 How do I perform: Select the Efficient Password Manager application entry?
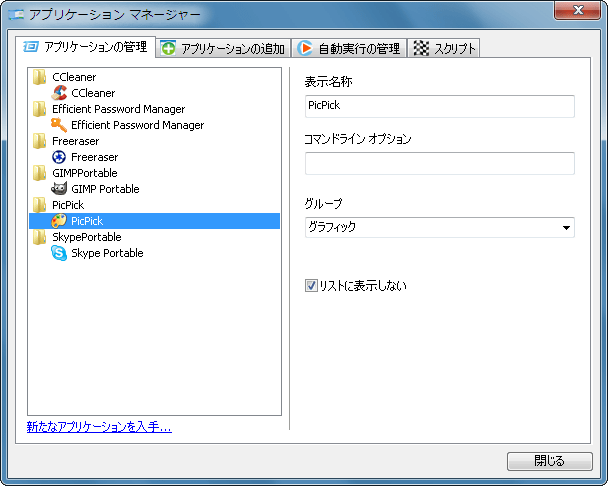pyautogui.click(x=138, y=125)
